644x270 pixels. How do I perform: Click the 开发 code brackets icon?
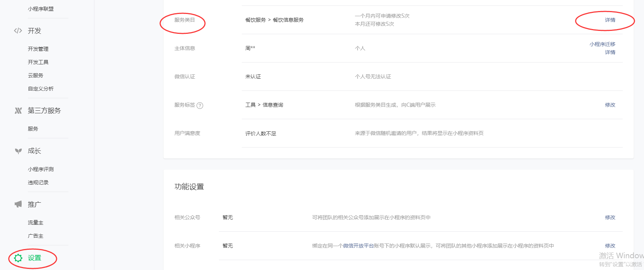pos(18,31)
